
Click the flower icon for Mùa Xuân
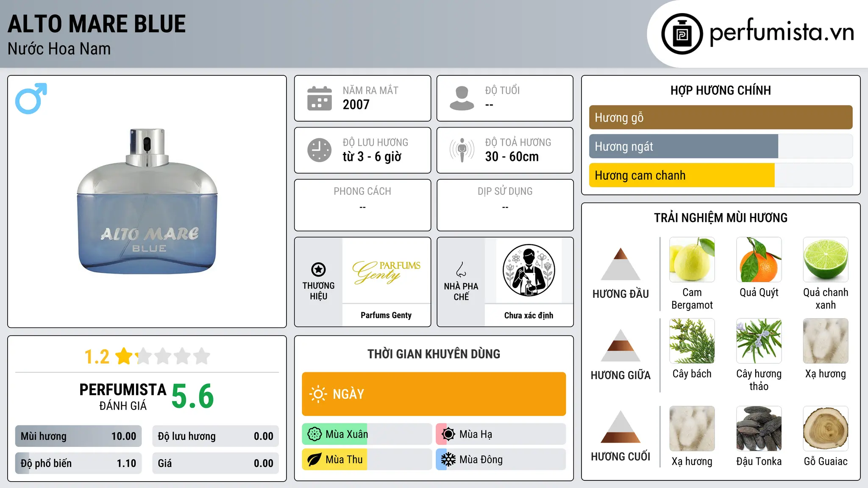pos(314,434)
